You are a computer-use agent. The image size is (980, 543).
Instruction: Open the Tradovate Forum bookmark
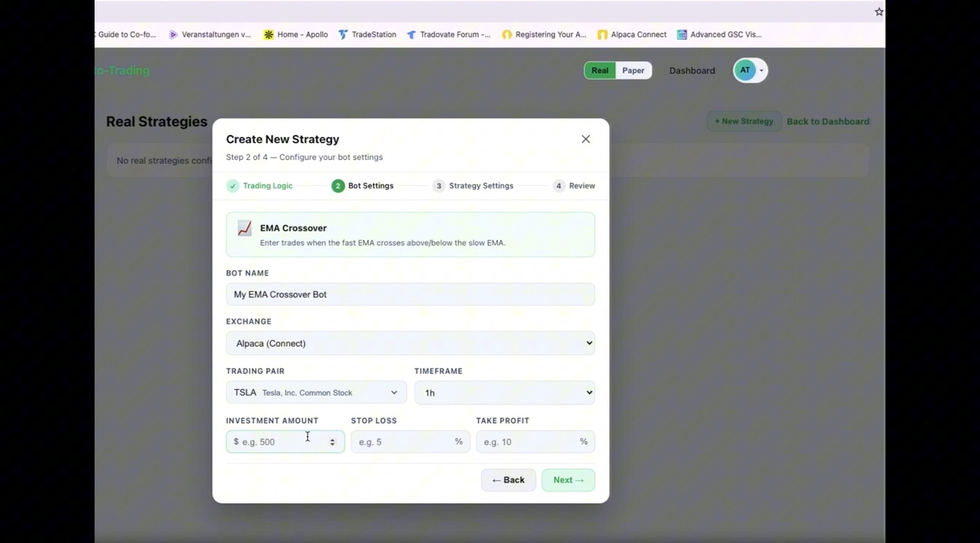coord(449,34)
